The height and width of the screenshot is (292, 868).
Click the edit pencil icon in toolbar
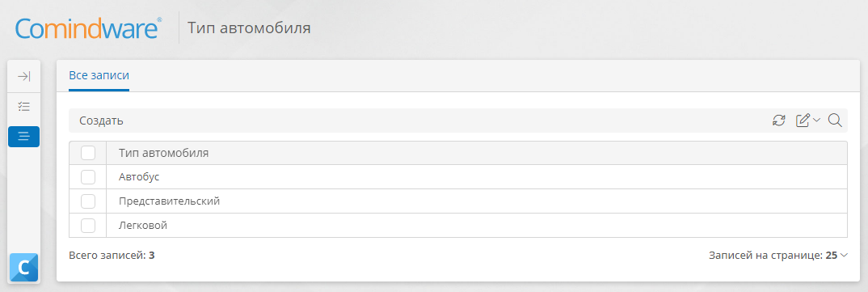(x=803, y=121)
